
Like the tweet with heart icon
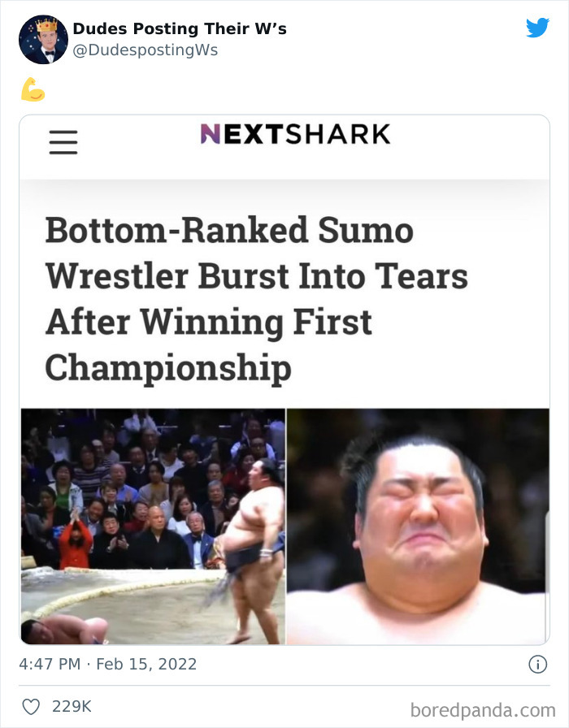click(31, 707)
